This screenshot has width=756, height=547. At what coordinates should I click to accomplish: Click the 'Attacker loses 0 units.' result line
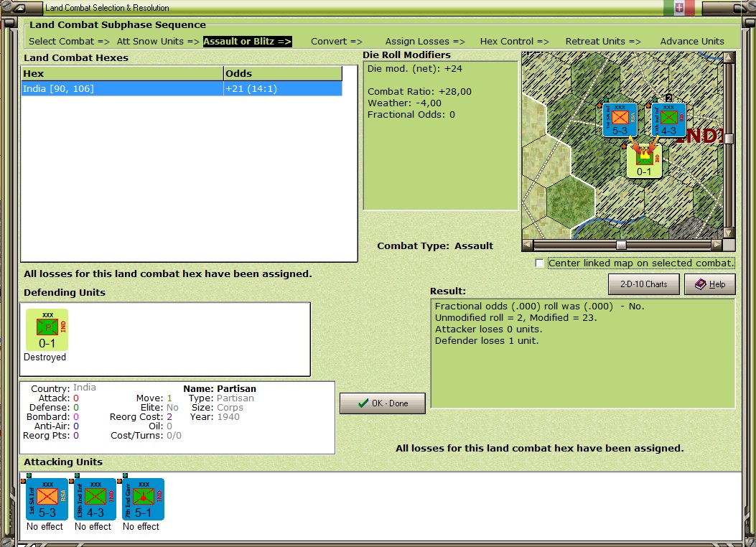tap(488, 329)
